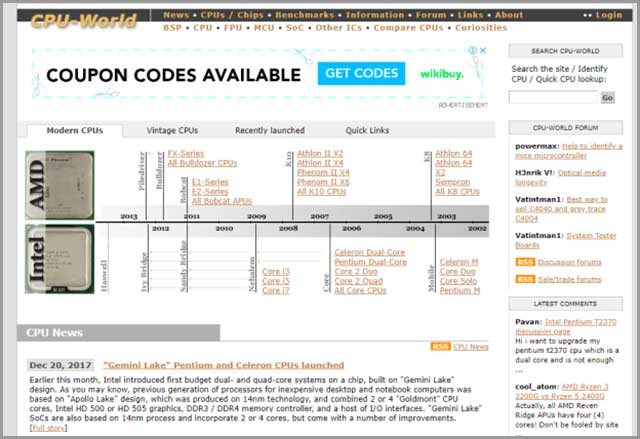Open the CPUs / Chips menu
The height and width of the screenshot is (439, 640).
coord(232,15)
